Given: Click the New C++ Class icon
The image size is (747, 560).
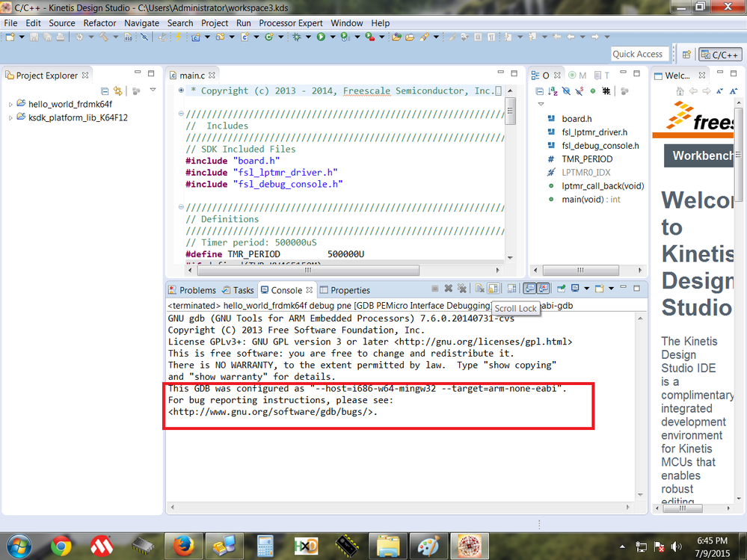Looking at the screenshot, I should (268, 37).
